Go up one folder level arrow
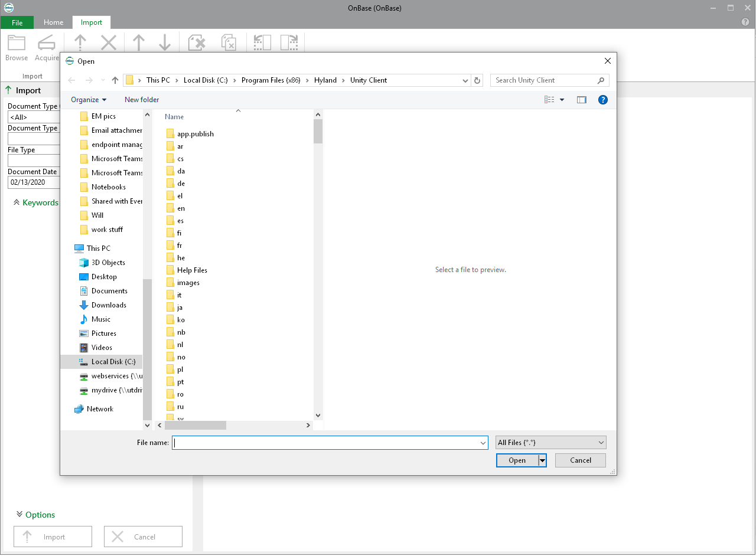Image resolution: width=756 pixels, height=556 pixels. 115,80
